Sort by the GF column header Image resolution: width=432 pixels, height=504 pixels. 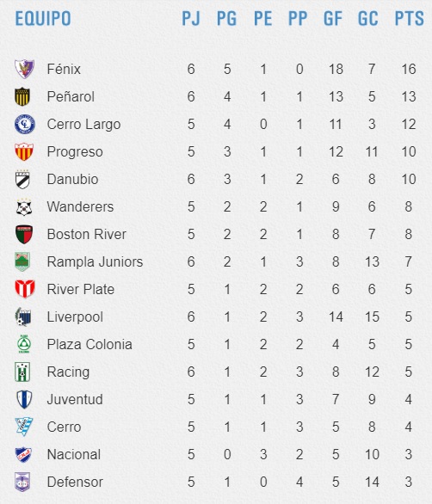click(332, 18)
